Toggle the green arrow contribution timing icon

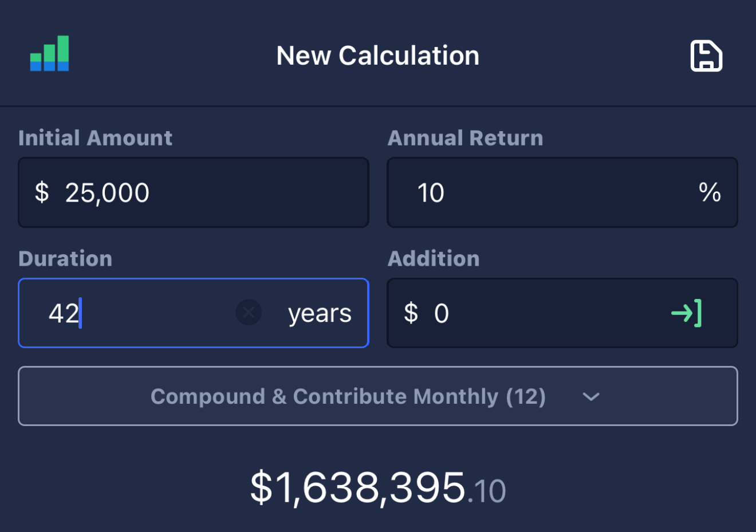click(686, 313)
